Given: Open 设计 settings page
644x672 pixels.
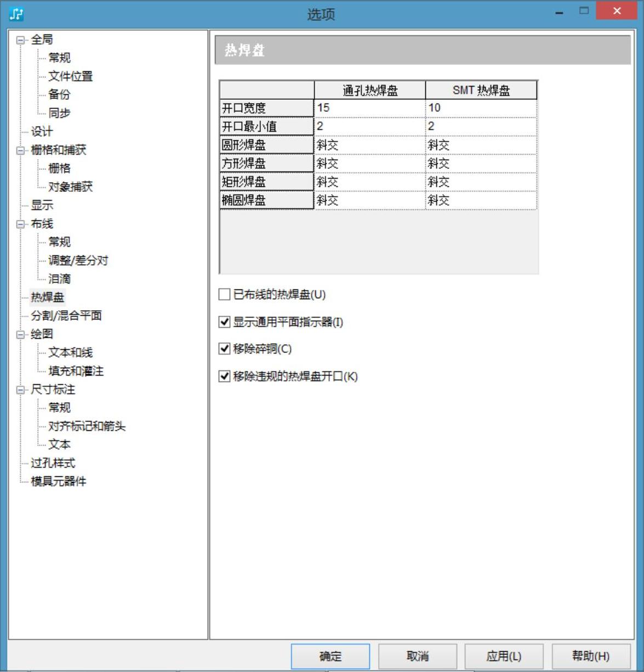Looking at the screenshot, I should (x=42, y=132).
